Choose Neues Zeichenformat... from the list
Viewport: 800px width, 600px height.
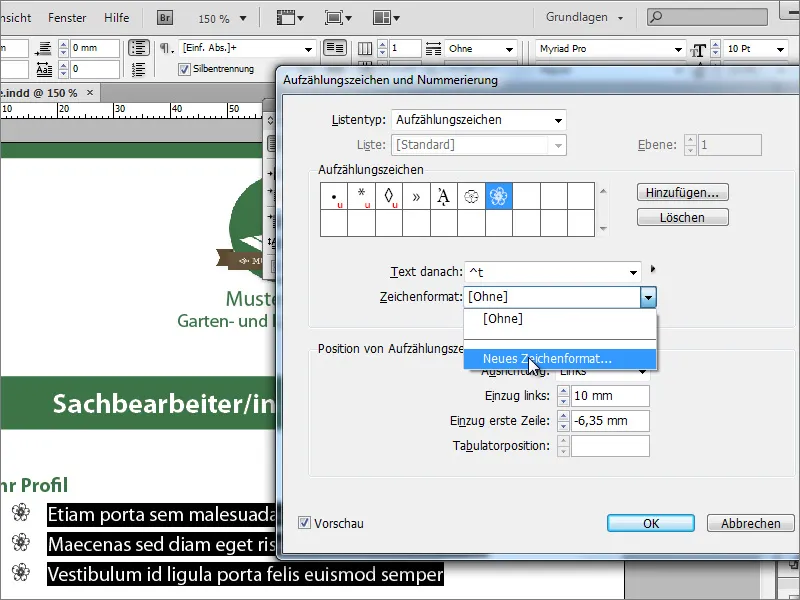point(560,359)
